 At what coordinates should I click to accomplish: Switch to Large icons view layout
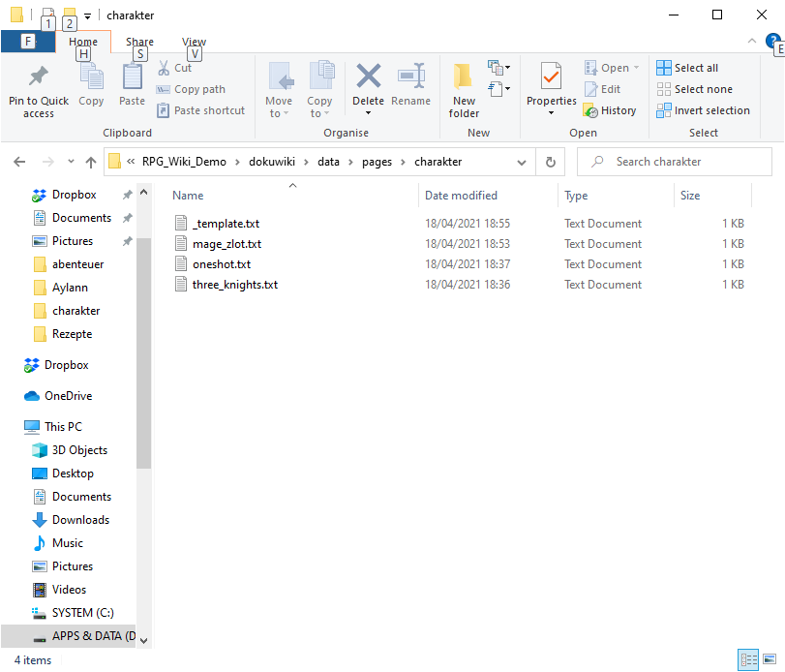tap(770, 659)
